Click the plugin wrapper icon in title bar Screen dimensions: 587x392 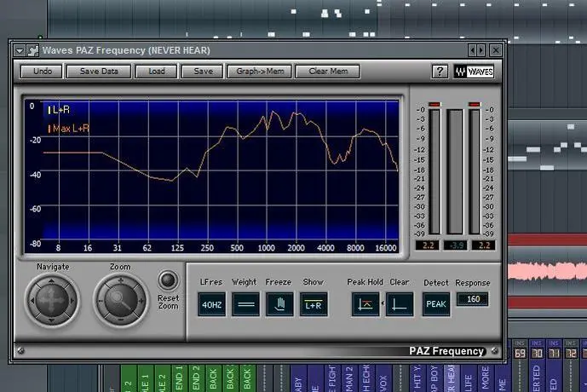pos(33,50)
